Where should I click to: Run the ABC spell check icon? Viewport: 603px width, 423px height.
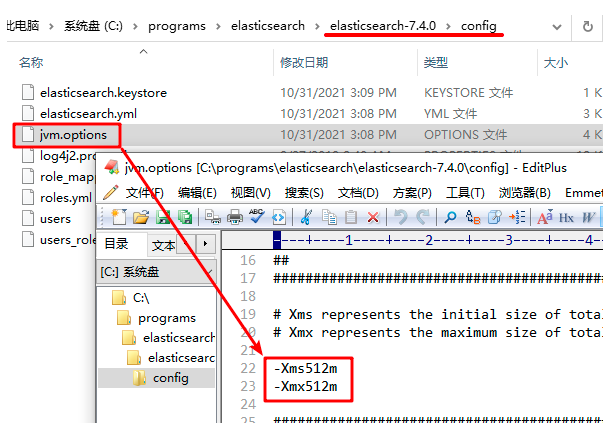tap(257, 217)
